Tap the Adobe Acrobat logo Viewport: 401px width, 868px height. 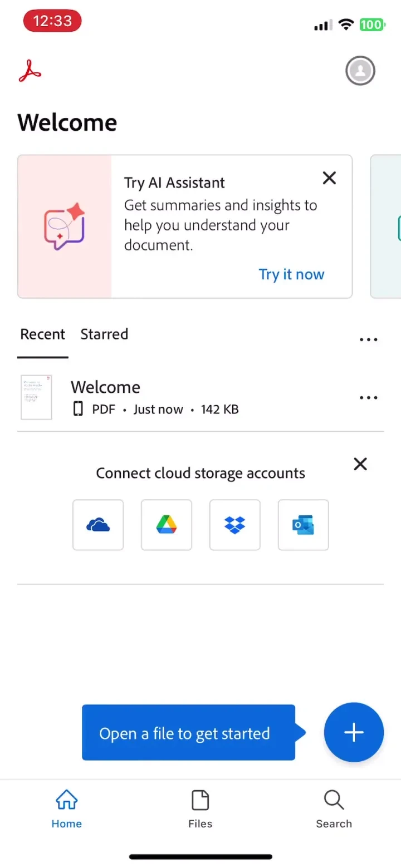(x=30, y=71)
